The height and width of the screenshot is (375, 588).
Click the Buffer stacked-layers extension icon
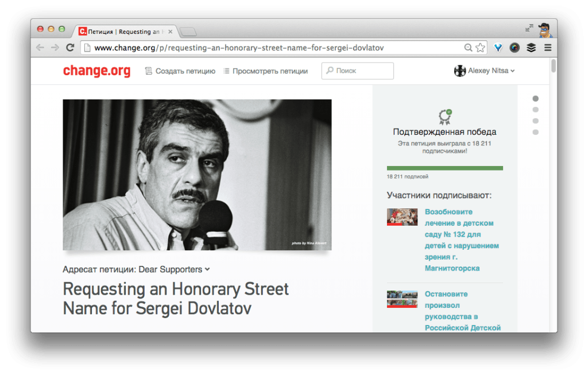[531, 48]
